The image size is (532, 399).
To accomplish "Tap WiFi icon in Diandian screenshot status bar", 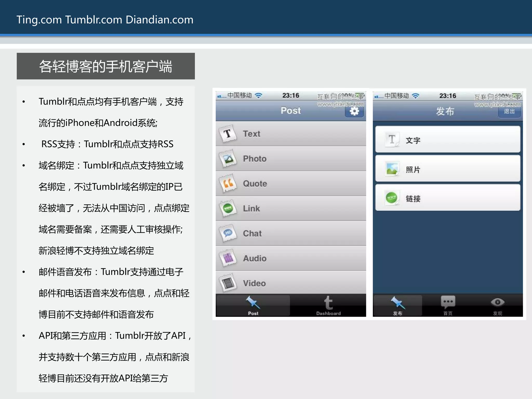I will pos(416,96).
